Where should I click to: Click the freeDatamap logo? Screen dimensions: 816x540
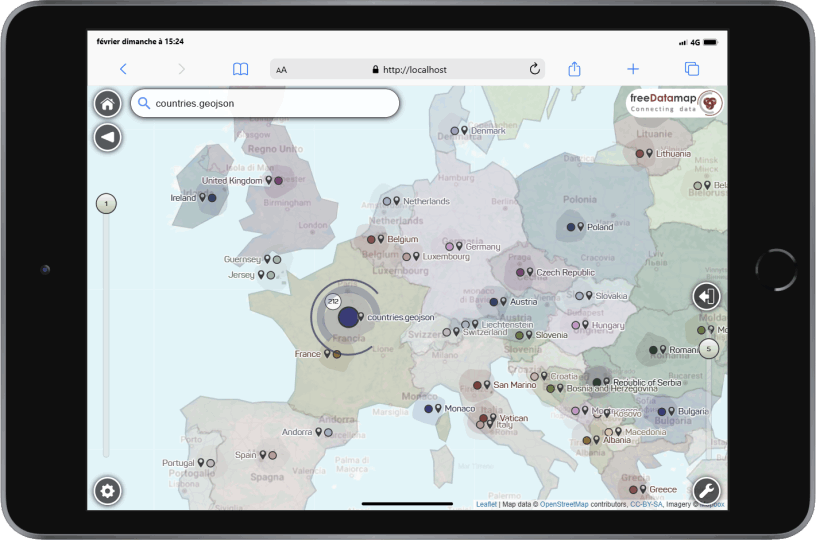676,104
